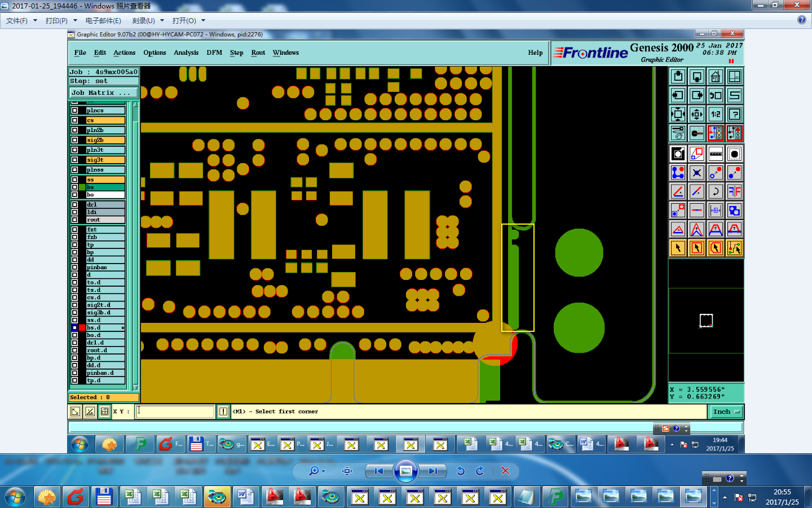Click the red delete X in viewer

point(505,471)
